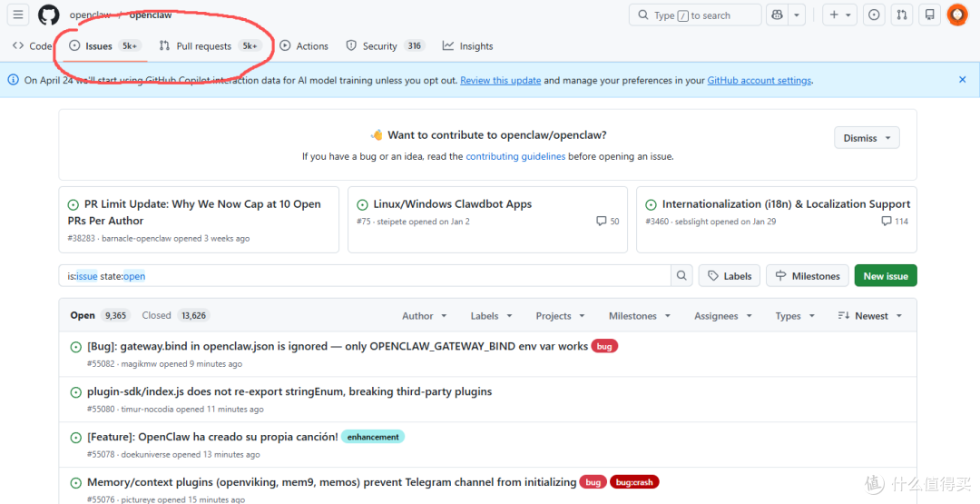The image size is (980, 504).
Task: Focus the Type / to search box
Action: click(695, 15)
